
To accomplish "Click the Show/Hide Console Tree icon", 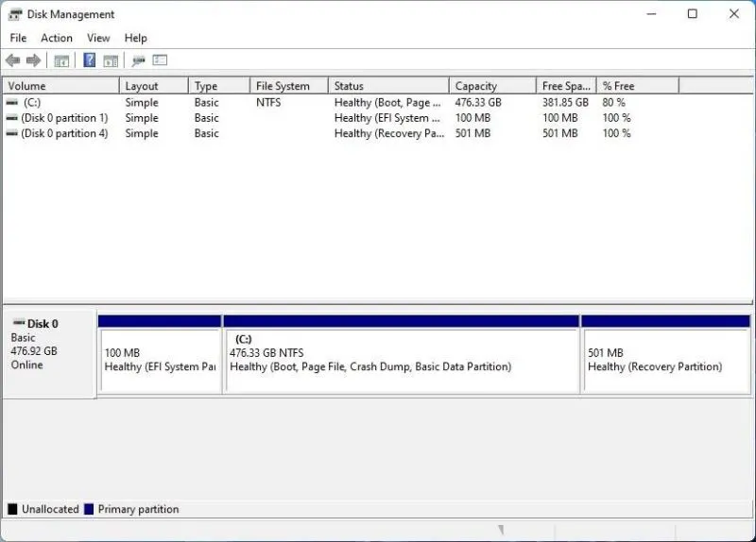I will pos(61,60).
